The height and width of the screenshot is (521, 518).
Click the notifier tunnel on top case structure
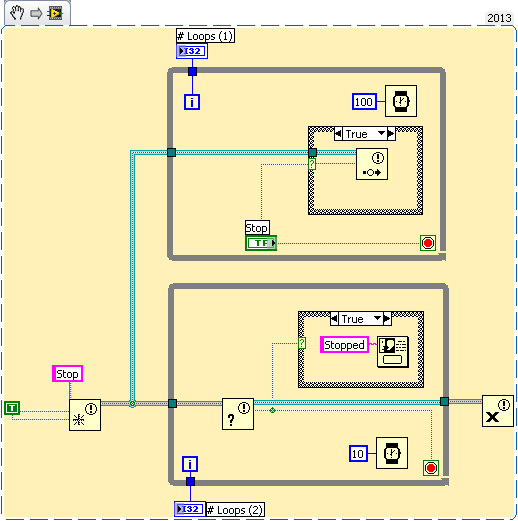click(312, 152)
